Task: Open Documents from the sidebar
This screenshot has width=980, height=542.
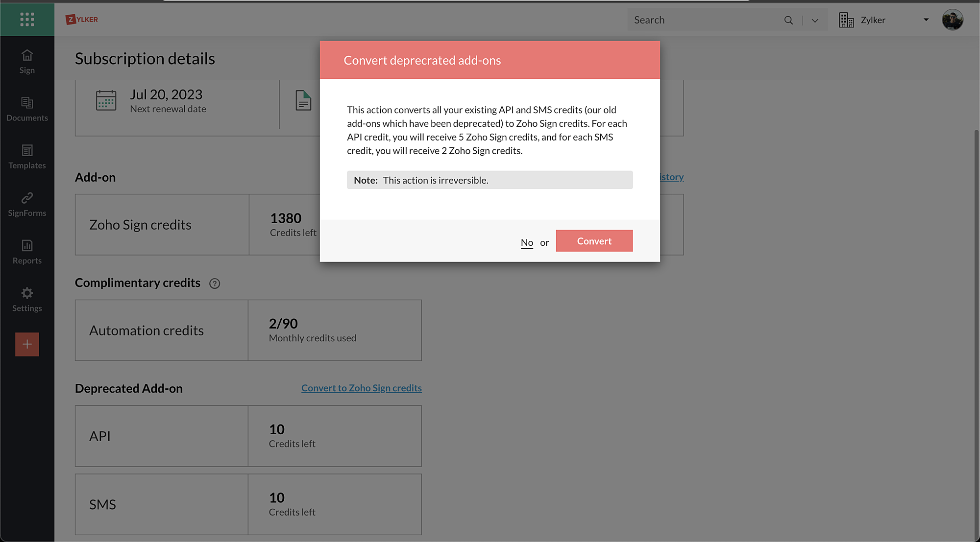Action: pos(27,109)
